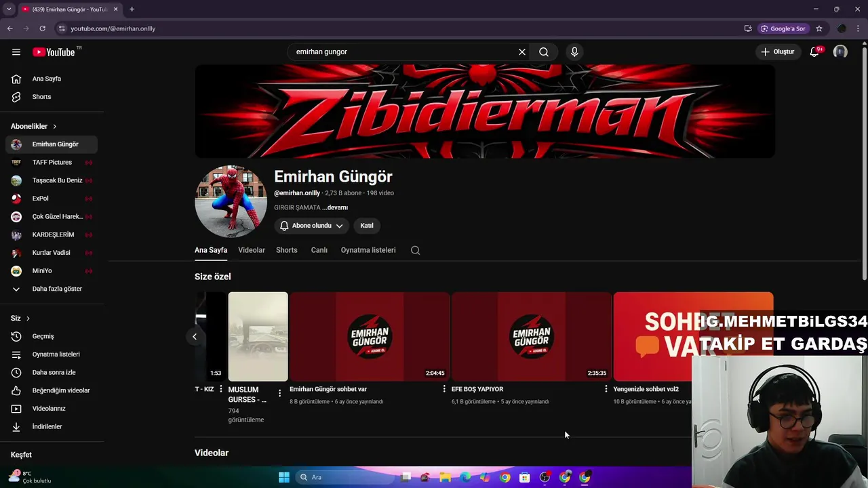The height and width of the screenshot is (488, 868).
Task: Click the YouTube logo
Action: click(54, 52)
